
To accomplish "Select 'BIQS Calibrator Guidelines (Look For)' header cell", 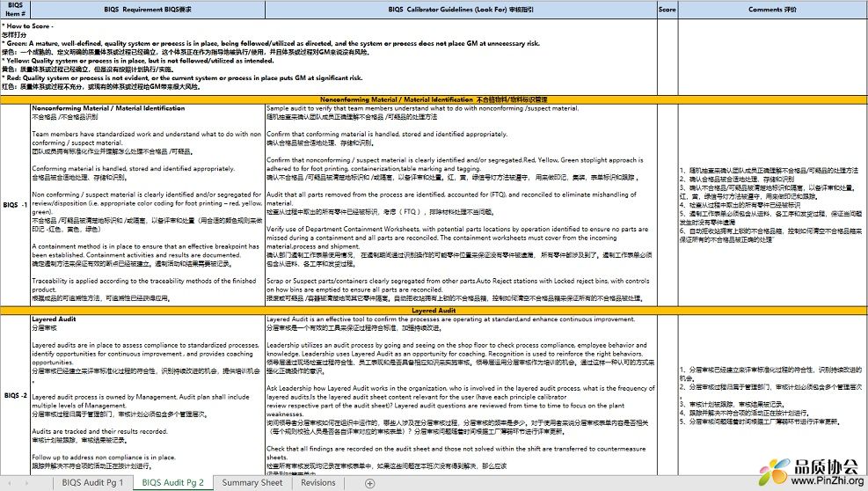I will point(461,10).
